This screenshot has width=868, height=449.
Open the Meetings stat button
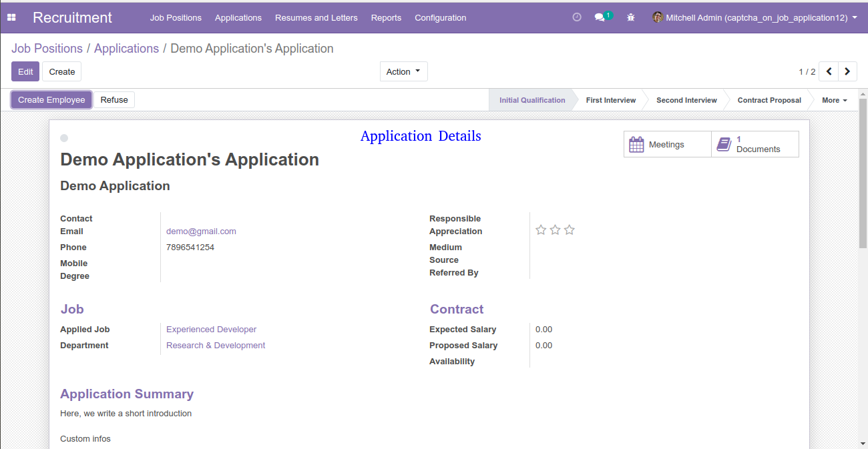(668, 144)
